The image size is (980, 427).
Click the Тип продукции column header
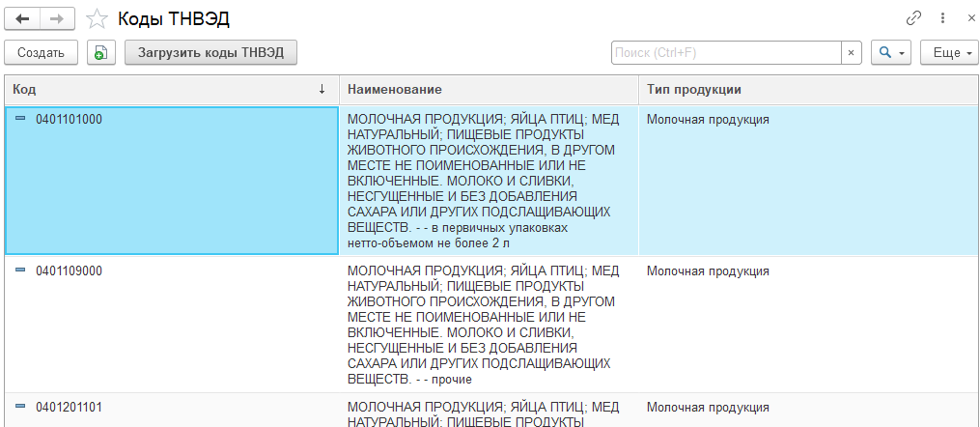pyautogui.click(x=806, y=89)
